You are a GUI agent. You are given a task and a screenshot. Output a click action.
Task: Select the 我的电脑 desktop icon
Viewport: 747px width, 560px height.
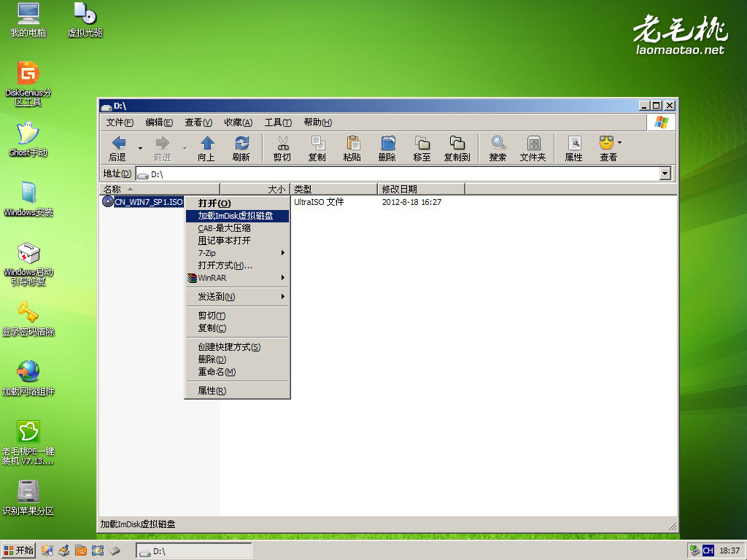click(x=28, y=20)
